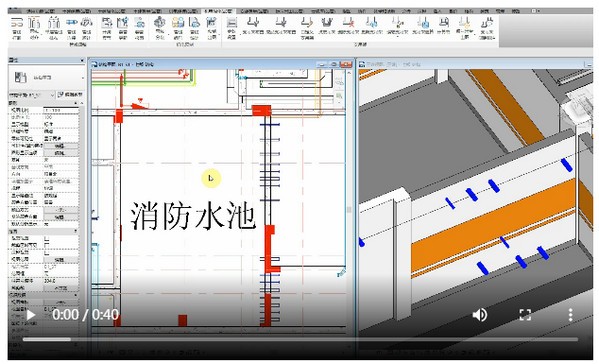Click the hanger icon with blue filled box

(423, 23)
